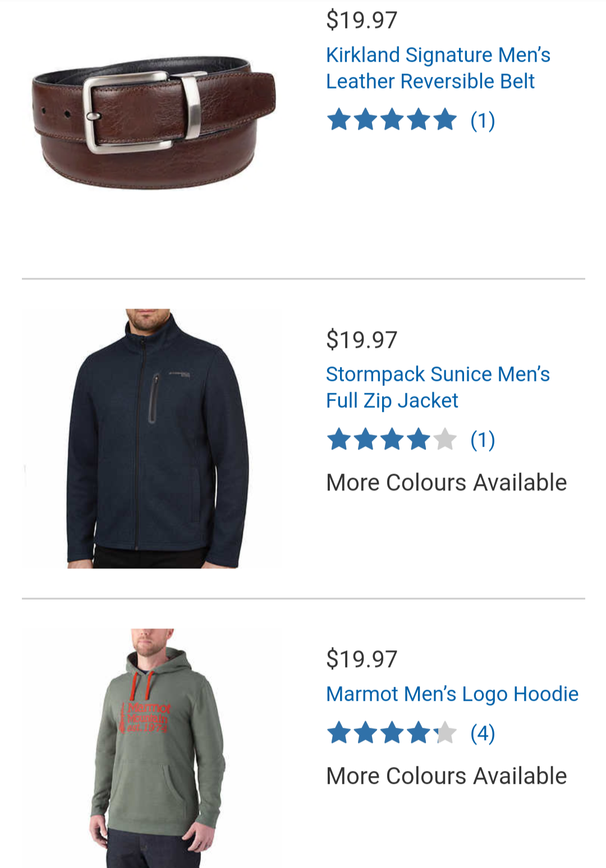Click the Stormpack jacket's four-star rating
Viewport: 606px width, 868px height.
392,439
